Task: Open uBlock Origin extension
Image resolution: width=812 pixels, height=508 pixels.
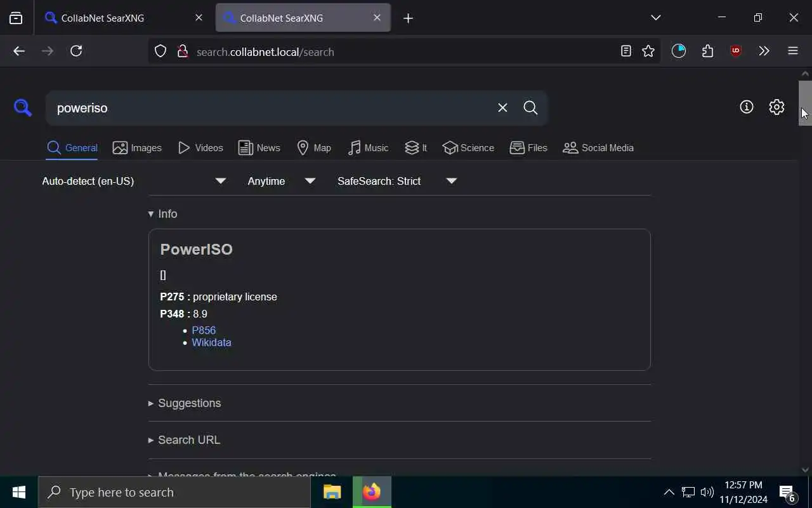Action: tap(736, 51)
